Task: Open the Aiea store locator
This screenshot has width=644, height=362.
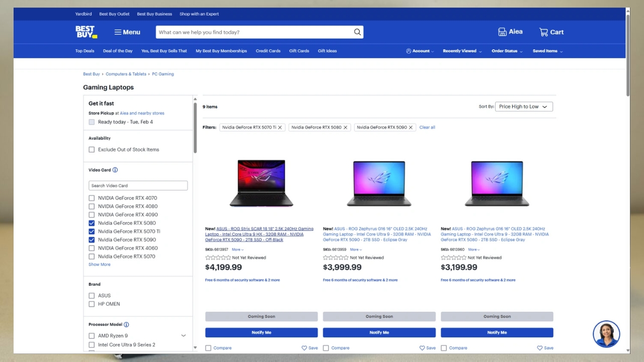Action: pos(510,32)
